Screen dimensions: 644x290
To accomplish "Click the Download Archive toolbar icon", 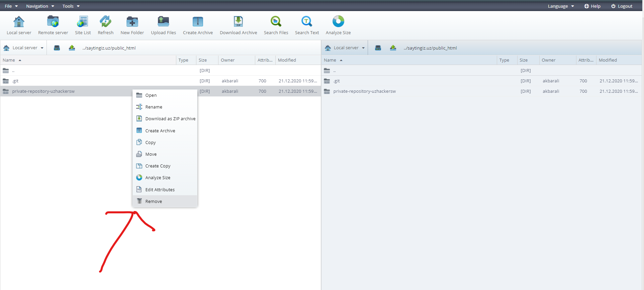I will [238, 22].
